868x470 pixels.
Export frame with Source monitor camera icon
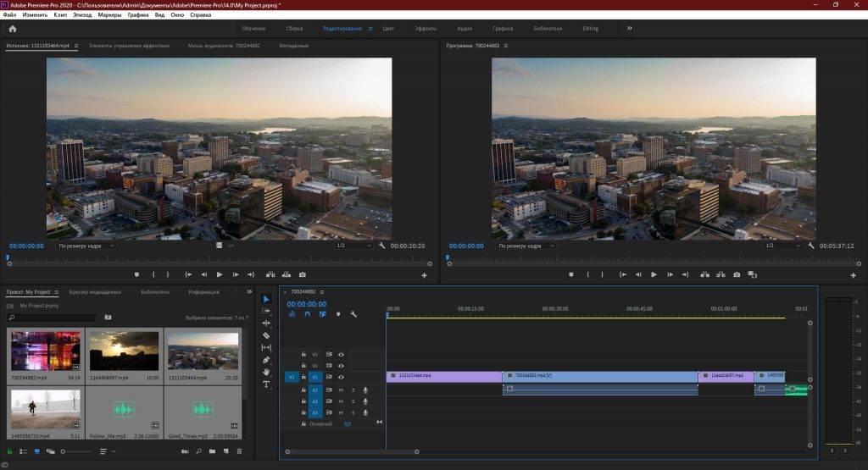tap(303, 274)
